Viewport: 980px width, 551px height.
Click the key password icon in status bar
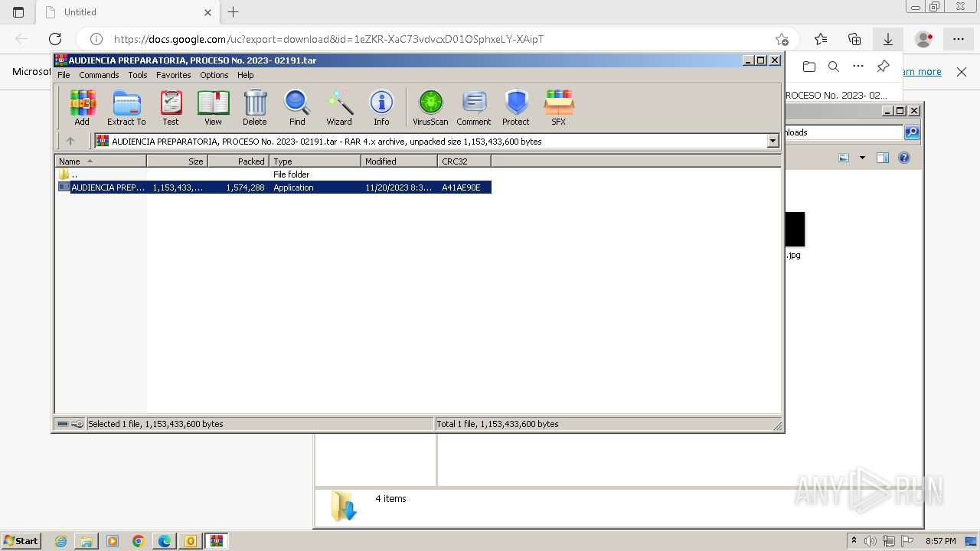pyautogui.click(x=77, y=424)
